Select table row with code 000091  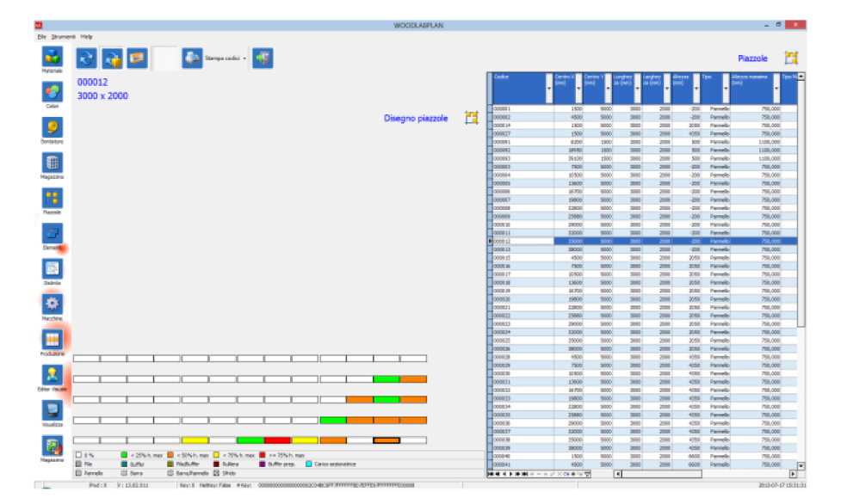coord(642,142)
